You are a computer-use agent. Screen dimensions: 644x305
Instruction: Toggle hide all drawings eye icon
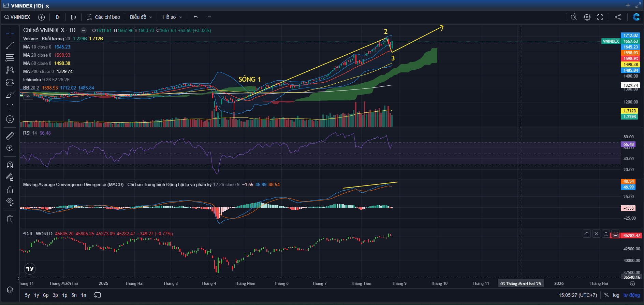10,202
